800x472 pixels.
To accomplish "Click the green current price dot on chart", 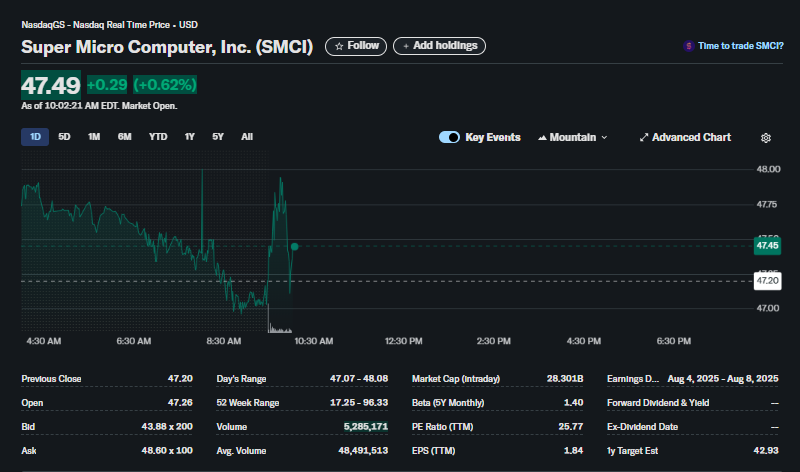I will point(294,247).
